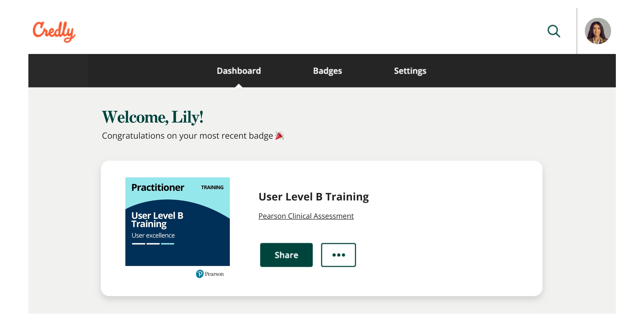
Task: Click the Pearson logo under badge
Action: pyautogui.click(x=210, y=274)
